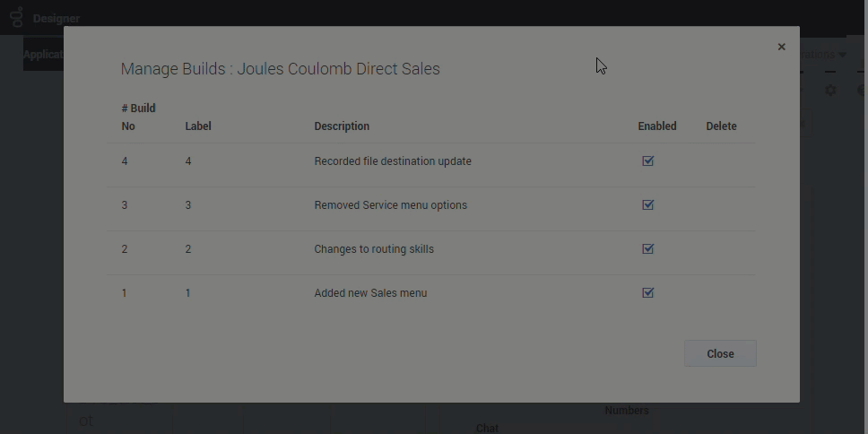868x434 pixels.
Task: Open settings via the gear icon
Action: 830,91
